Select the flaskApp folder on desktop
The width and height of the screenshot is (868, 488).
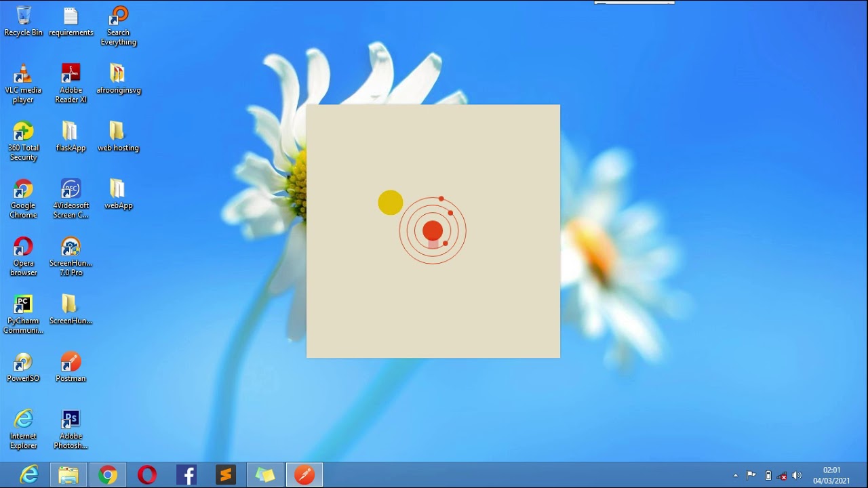71,136
